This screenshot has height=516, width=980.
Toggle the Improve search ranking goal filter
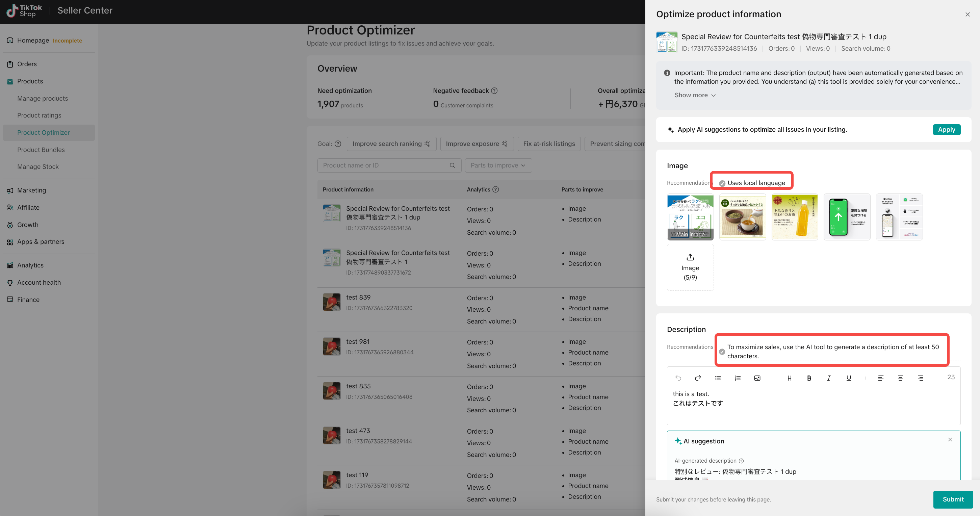tap(391, 144)
